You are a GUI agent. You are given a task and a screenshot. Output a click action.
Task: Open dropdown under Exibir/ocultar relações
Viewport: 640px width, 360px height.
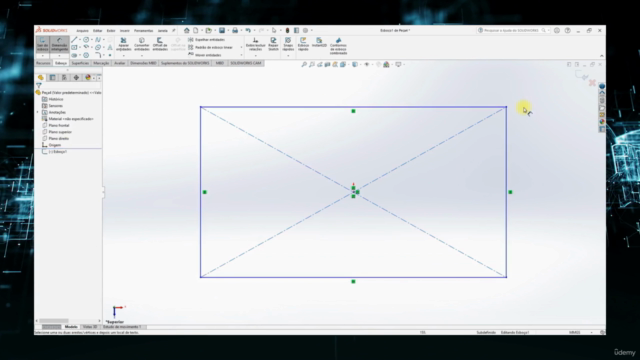tap(256, 55)
